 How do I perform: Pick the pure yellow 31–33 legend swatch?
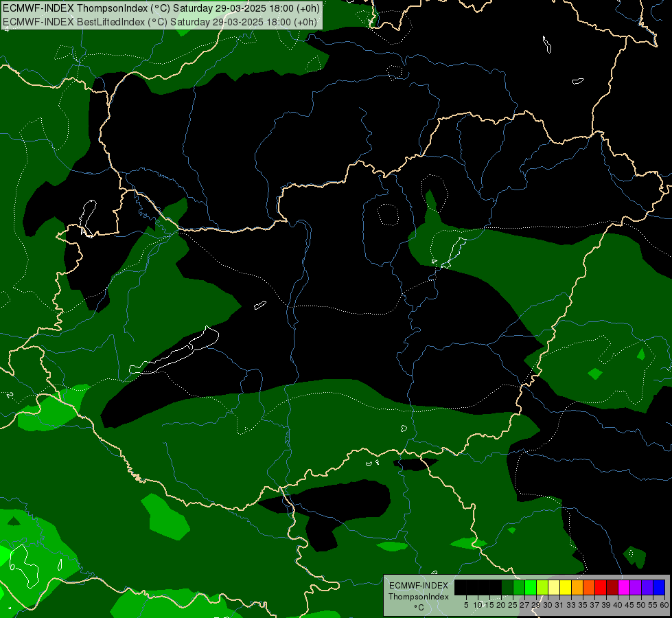tap(566, 587)
